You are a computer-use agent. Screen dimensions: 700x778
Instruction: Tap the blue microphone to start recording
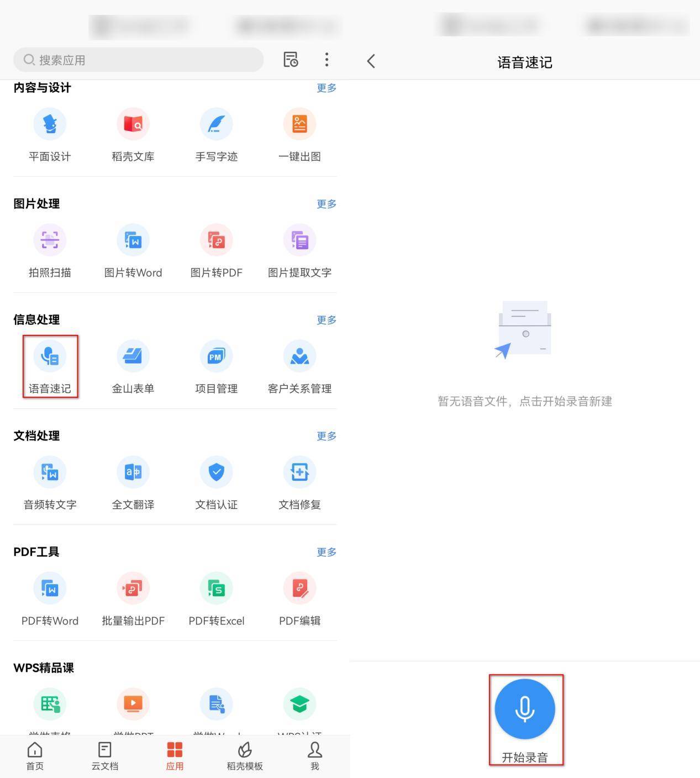(525, 709)
